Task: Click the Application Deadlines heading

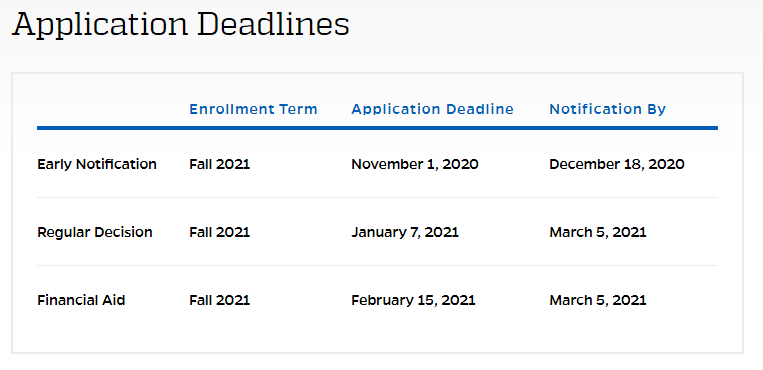Action: click(181, 25)
